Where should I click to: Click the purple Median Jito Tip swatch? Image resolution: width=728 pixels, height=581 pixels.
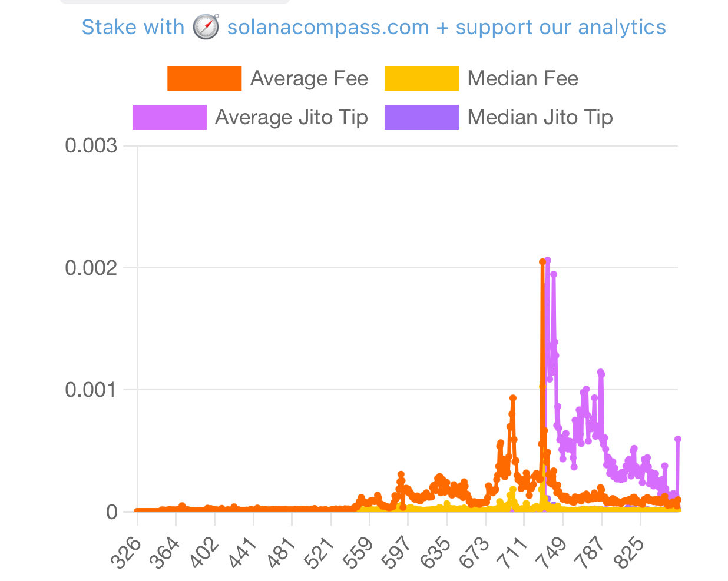click(x=421, y=117)
